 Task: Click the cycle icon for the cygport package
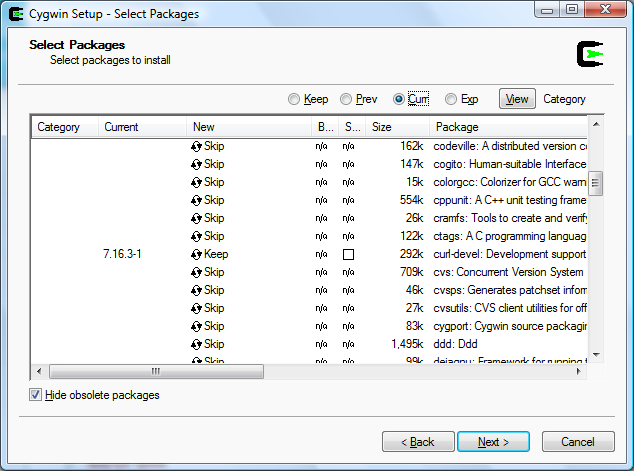[196, 326]
